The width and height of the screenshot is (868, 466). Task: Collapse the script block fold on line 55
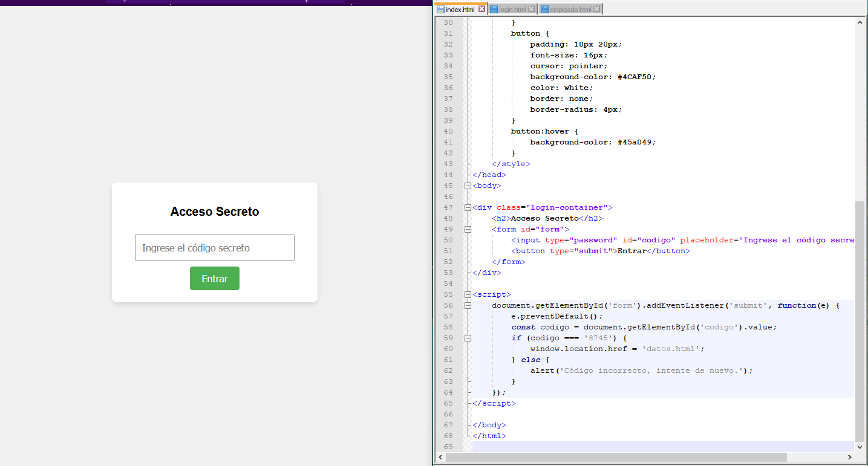tap(468, 294)
